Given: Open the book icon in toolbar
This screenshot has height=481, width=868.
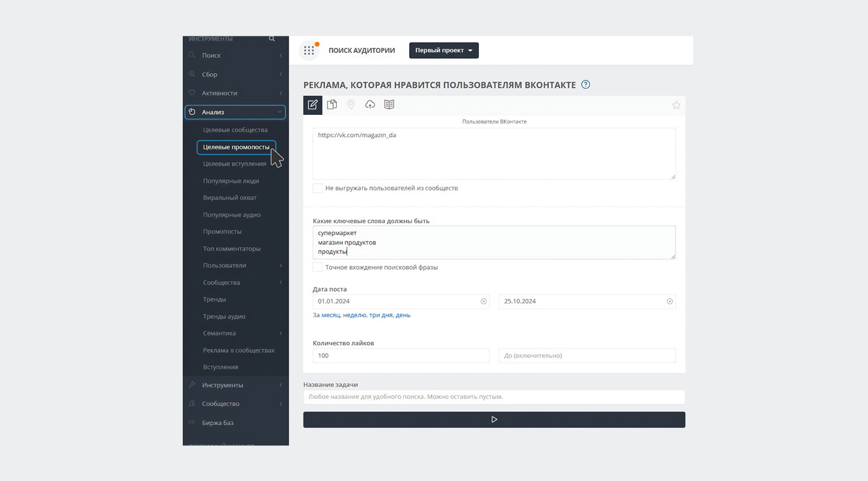Looking at the screenshot, I should pyautogui.click(x=389, y=104).
